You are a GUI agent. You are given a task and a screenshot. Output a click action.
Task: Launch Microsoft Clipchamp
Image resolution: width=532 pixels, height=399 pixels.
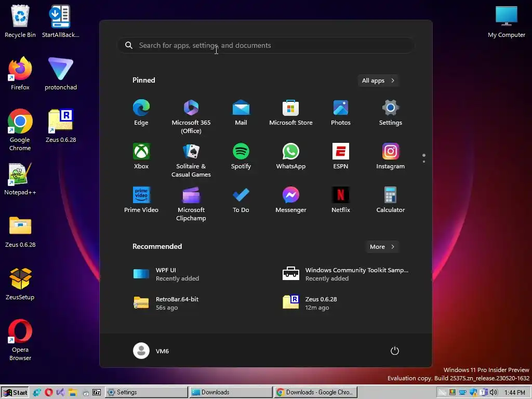[191, 204]
